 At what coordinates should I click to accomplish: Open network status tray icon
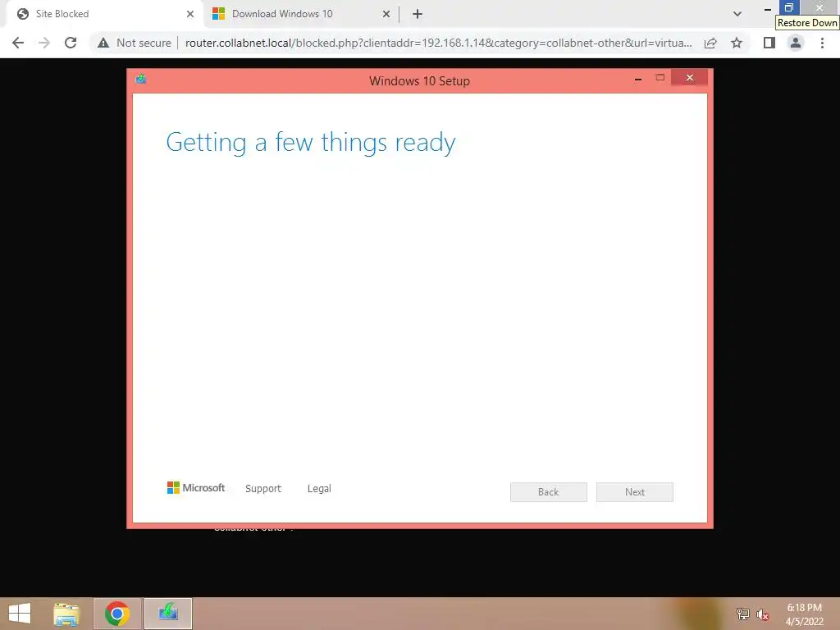pyautogui.click(x=742, y=614)
